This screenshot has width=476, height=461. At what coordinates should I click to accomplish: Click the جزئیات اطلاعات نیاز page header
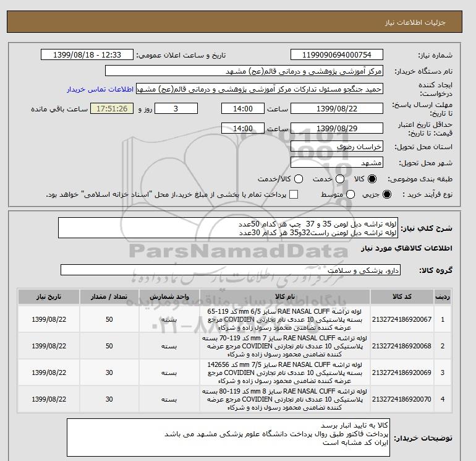pyautogui.click(x=415, y=22)
